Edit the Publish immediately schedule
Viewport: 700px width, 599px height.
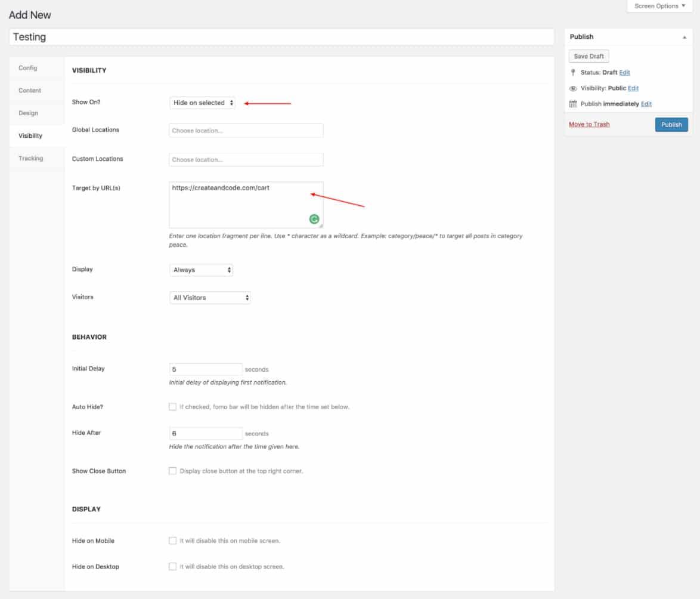[646, 104]
